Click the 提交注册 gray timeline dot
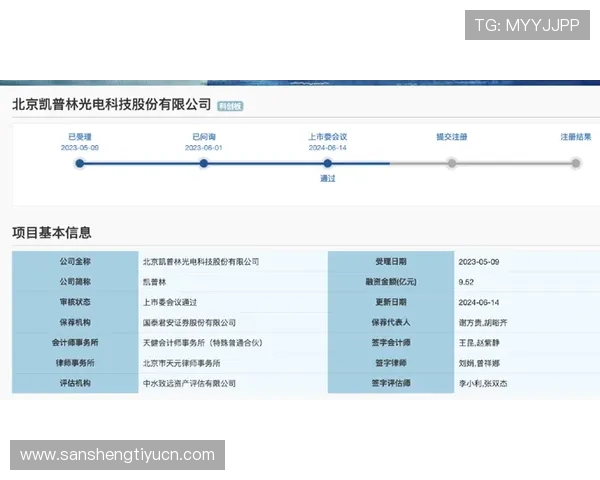The height and width of the screenshot is (480, 600). (452, 163)
